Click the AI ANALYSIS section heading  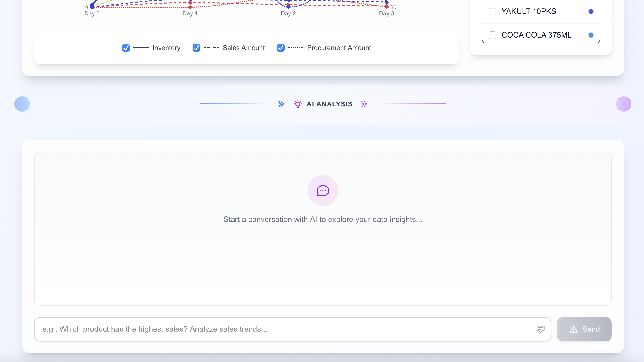329,104
